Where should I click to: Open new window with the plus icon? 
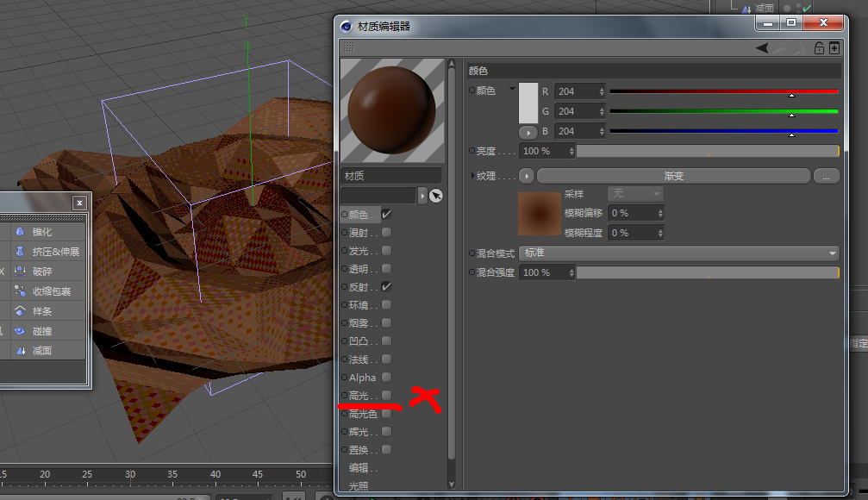tap(834, 48)
